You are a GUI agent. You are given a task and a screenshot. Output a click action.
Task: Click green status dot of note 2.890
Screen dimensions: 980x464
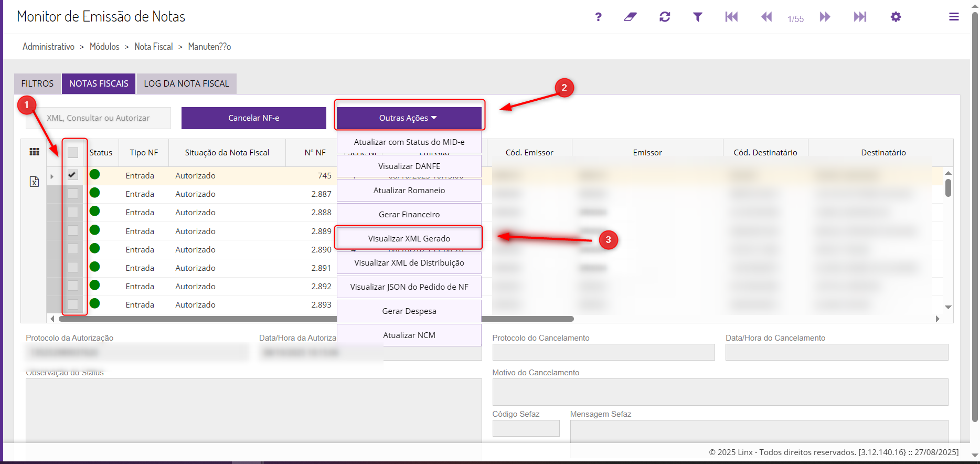click(x=95, y=248)
